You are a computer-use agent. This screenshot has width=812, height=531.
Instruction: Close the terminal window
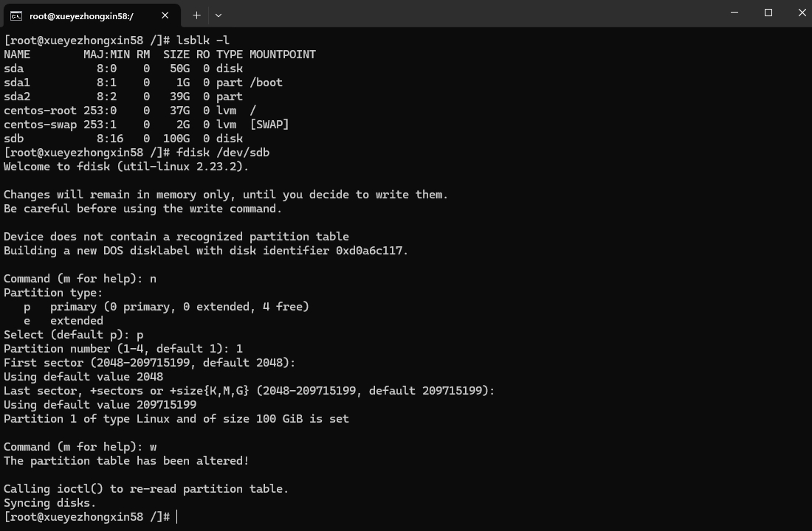[x=802, y=13]
